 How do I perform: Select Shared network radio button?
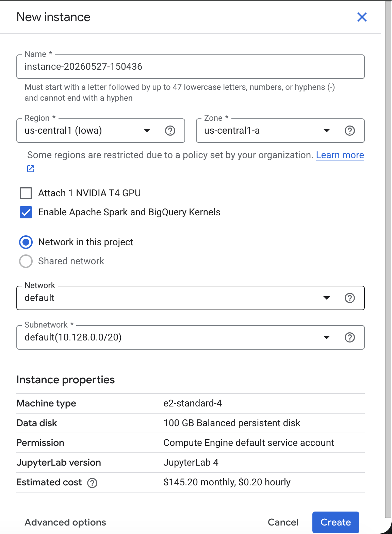[x=26, y=261]
